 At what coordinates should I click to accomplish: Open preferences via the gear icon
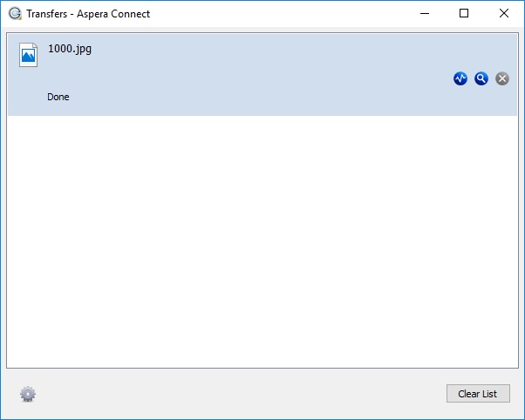tap(28, 394)
